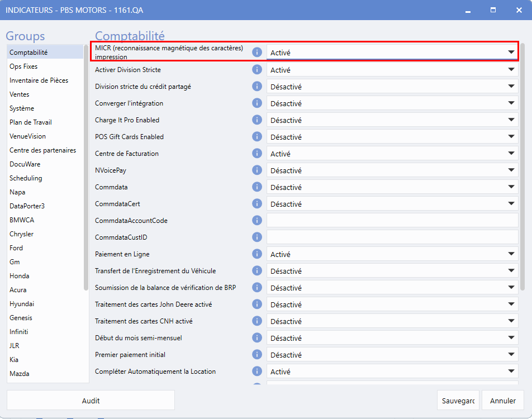
Task: Expand the CommdataCert dropdown
Action: coord(392,204)
